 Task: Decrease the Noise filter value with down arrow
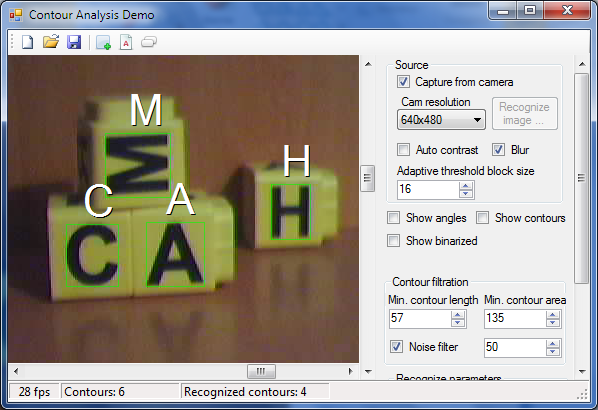[x=553, y=352]
